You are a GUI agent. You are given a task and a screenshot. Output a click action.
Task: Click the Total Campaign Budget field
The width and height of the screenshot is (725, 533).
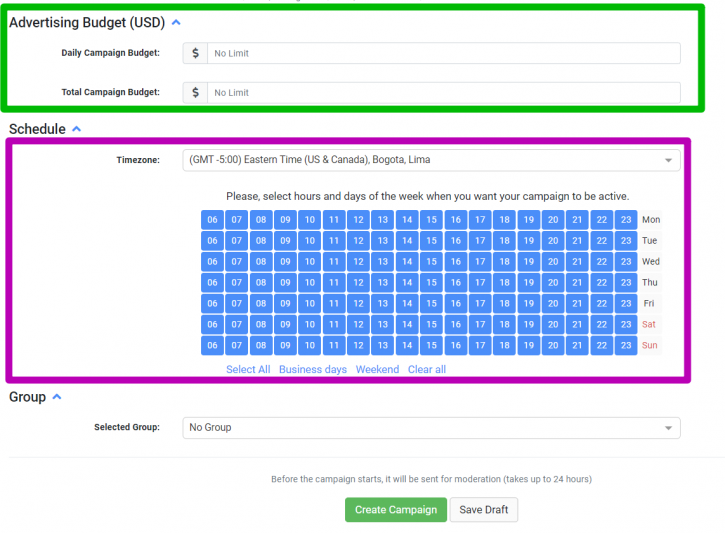444,92
